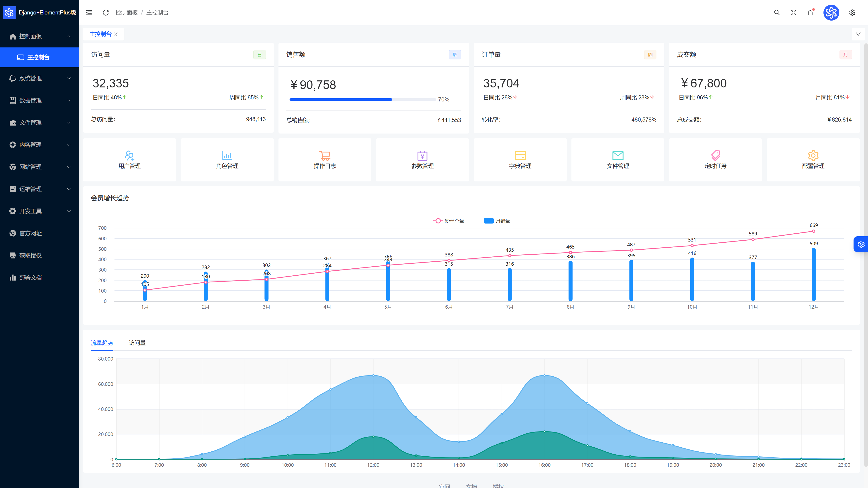This screenshot has height=488, width=868.
Task: Open the search icon in top bar
Action: tap(777, 12)
